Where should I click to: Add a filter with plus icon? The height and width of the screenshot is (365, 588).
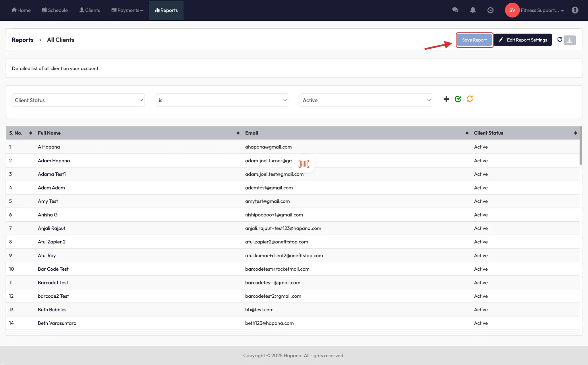point(446,99)
